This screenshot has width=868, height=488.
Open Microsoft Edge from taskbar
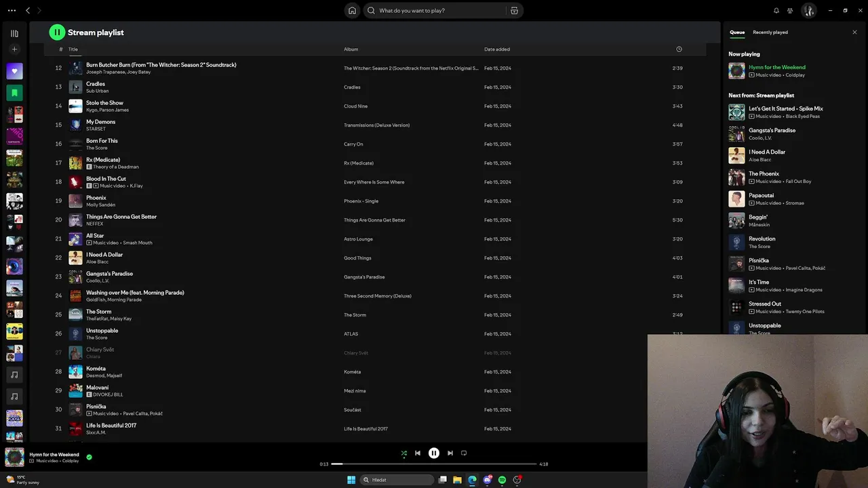pos(473,480)
